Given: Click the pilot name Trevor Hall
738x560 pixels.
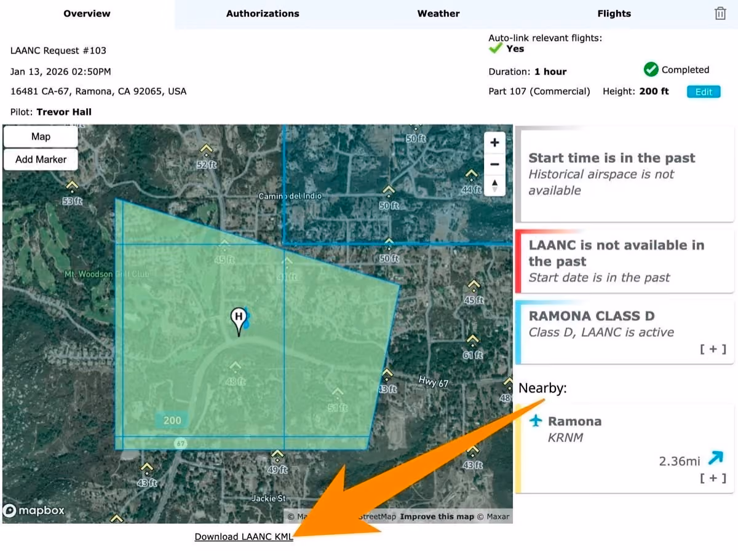Looking at the screenshot, I should (x=64, y=112).
